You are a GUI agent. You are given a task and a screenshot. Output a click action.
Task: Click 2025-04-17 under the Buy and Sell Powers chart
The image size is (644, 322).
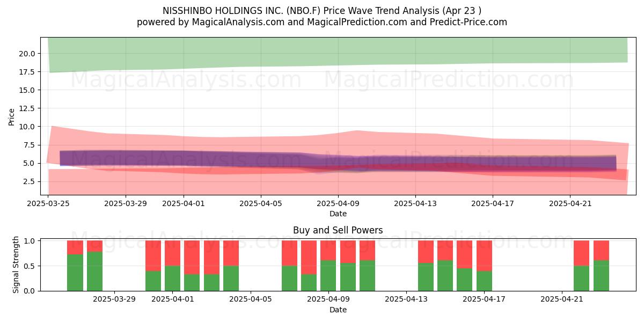point(484,300)
